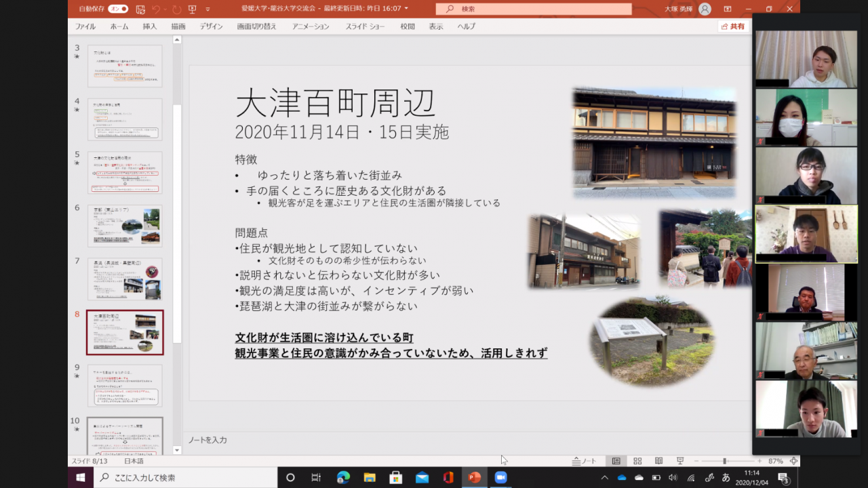Toggle Normal view button in status bar
The image size is (868, 488).
[x=616, y=461]
